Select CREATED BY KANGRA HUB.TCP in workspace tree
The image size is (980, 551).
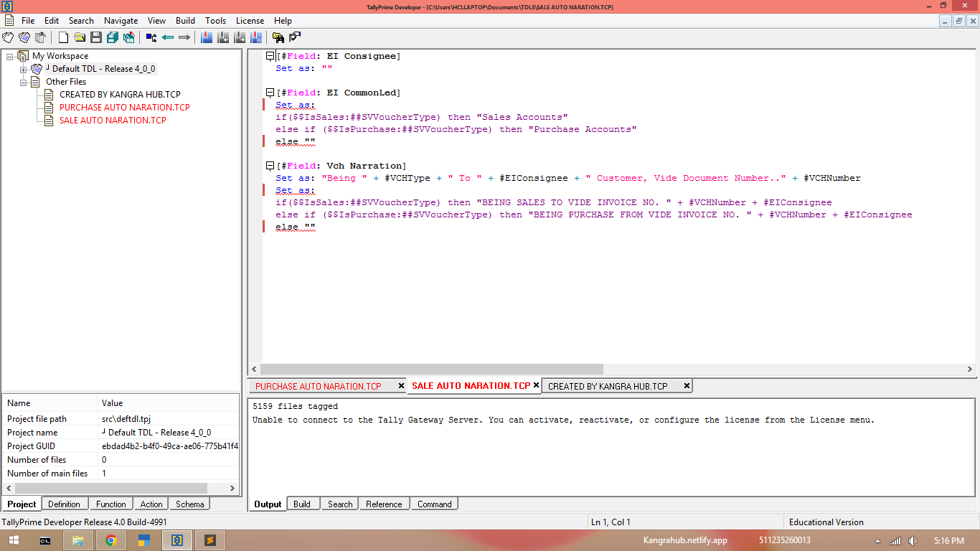tap(120, 95)
